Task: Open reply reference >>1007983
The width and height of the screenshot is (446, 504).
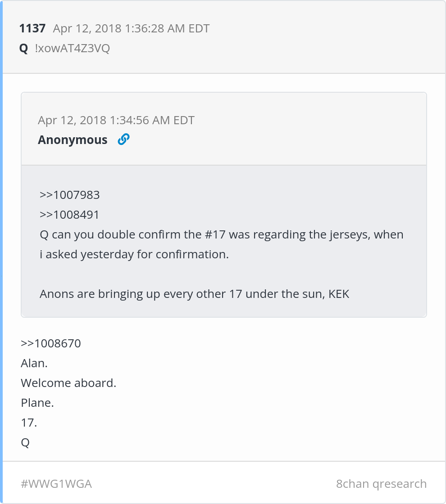Action: click(69, 195)
